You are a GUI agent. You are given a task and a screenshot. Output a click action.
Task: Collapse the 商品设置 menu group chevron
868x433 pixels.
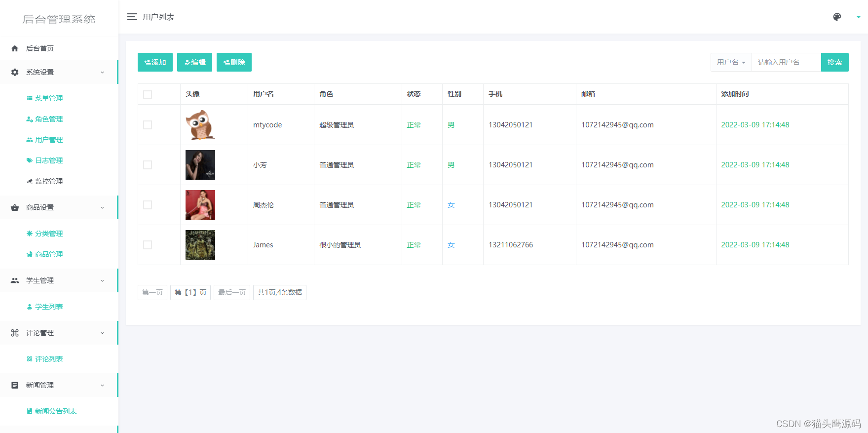pyautogui.click(x=103, y=208)
